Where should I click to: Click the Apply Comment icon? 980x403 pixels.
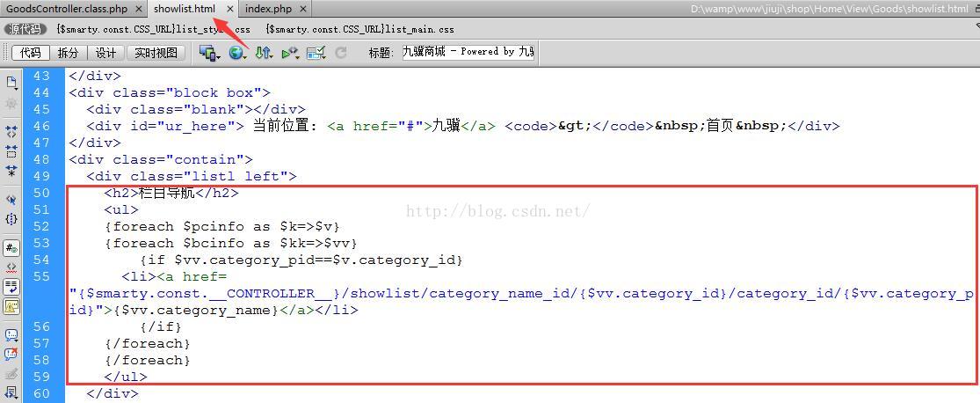click(11, 334)
